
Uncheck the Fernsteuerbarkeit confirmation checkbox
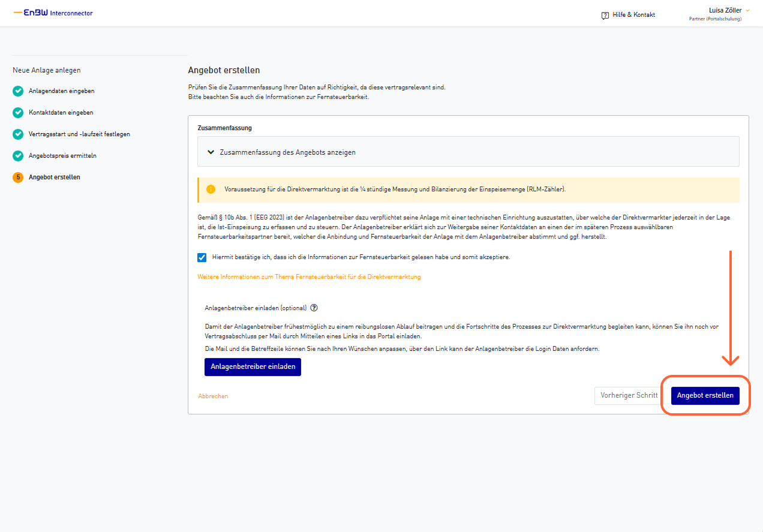(202, 257)
